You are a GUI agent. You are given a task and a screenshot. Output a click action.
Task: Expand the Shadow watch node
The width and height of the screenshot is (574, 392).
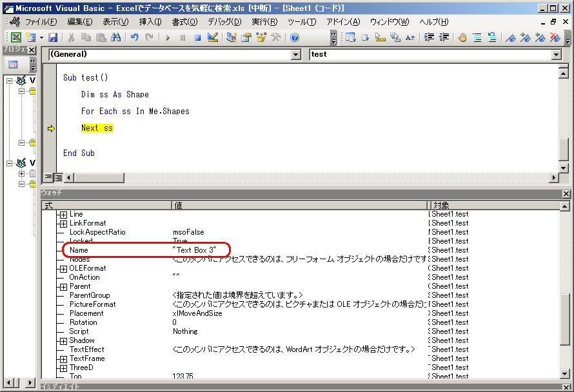pos(63,340)
